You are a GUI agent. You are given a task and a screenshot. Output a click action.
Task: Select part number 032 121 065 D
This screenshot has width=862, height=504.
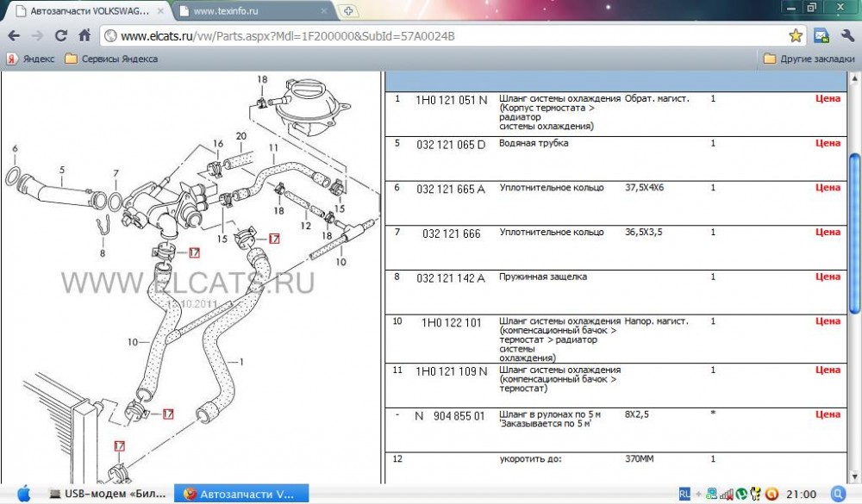point(451,145)
